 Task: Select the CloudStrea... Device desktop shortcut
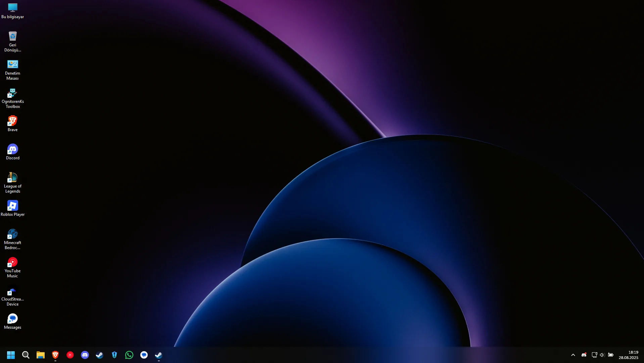click(12, 296)
